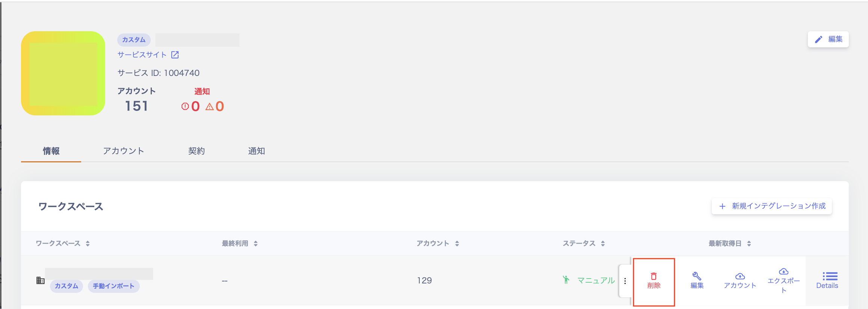Viewport: 868px width, 309px height.
Task: Click the building icon in the workspace row
Action: [41, 280]
